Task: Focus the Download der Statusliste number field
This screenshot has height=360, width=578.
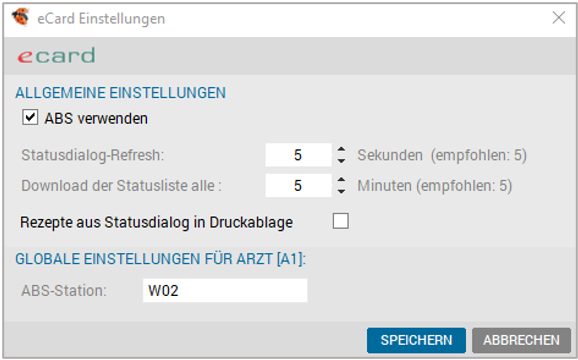Action: click(x=298, y=185)
